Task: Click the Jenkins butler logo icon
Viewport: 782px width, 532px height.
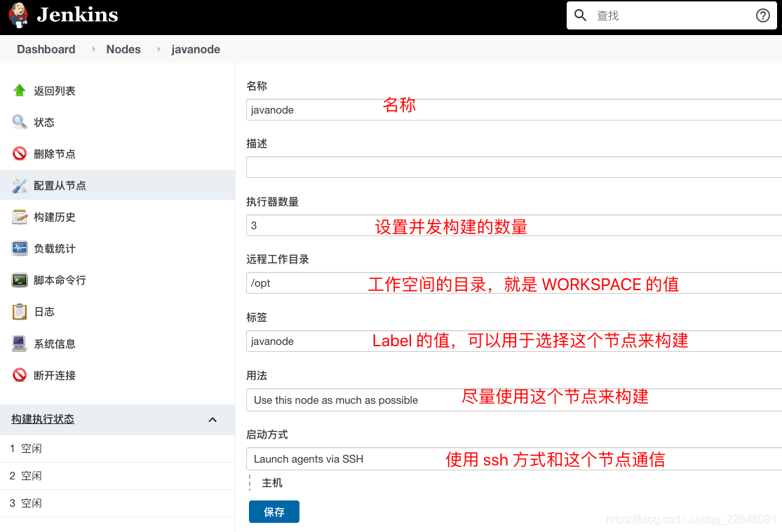Action: [x=18, y=15]
